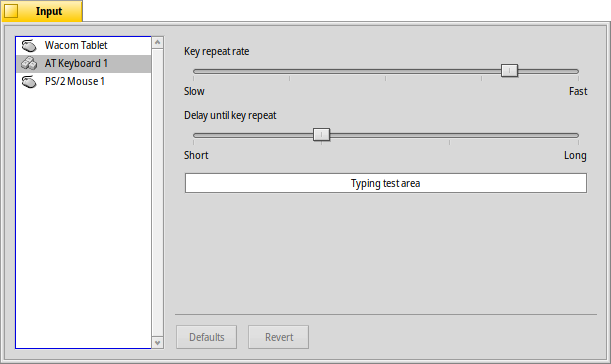Select PS/2 Mouse 1 entry
611x364 pixels.
tap(83, 81)
